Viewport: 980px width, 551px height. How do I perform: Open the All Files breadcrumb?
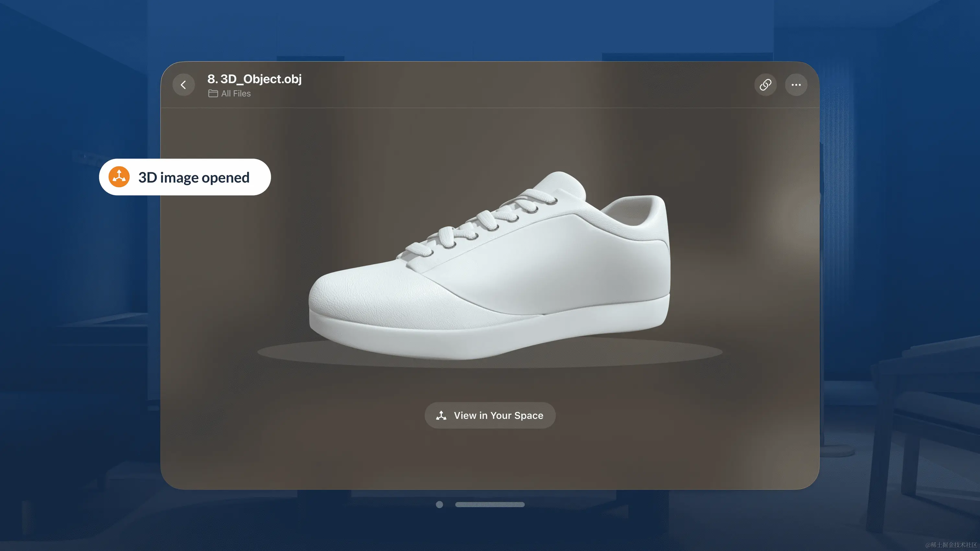click(x=236, y=94)
